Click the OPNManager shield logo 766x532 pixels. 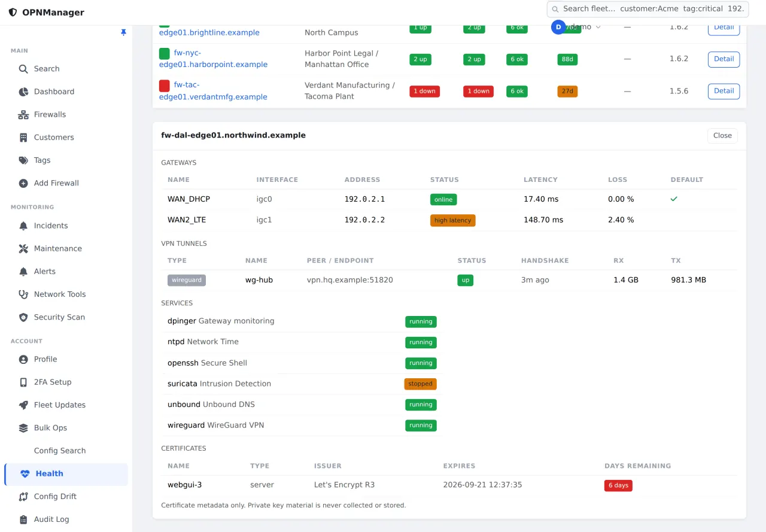(13, 12)
